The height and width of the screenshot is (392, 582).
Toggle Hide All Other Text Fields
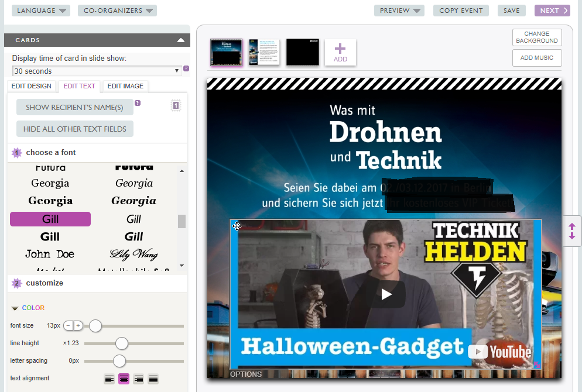click(74, 129)
